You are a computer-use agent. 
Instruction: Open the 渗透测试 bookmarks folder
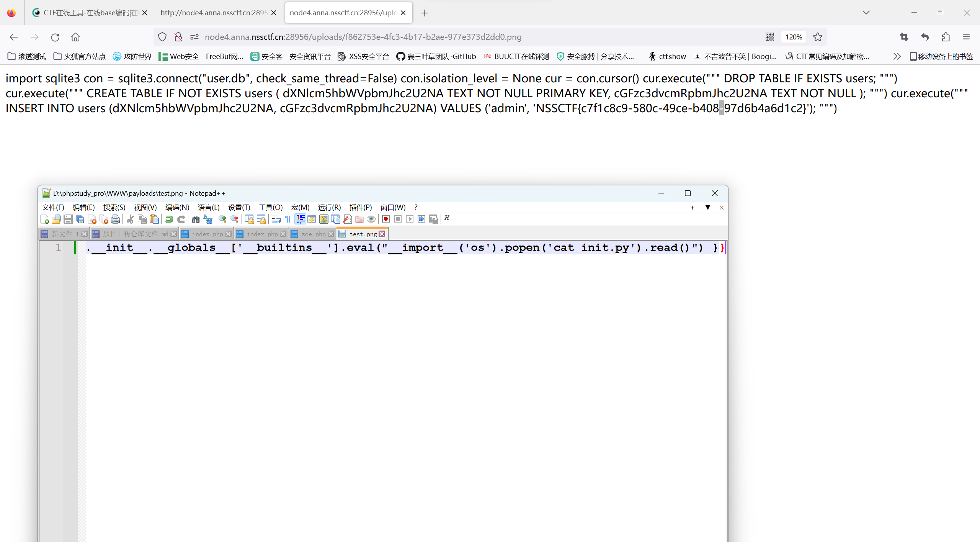(27, 56)
